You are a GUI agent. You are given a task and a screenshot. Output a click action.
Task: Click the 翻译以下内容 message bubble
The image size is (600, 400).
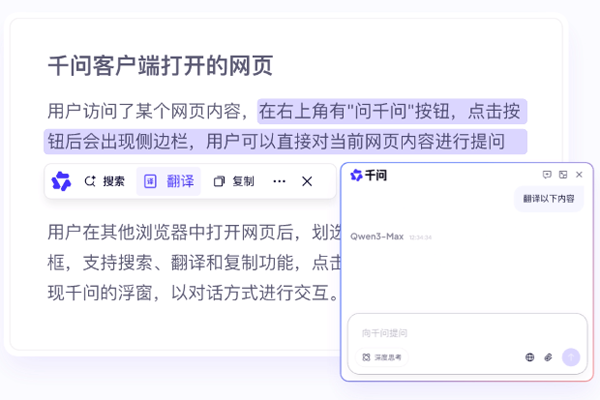[x=548, y=199]
